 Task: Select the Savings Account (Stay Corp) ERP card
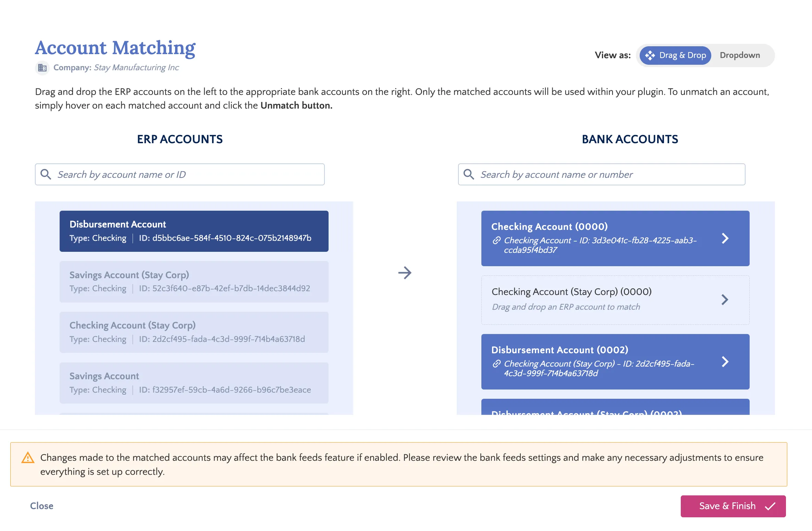click(x=194, y=282)
